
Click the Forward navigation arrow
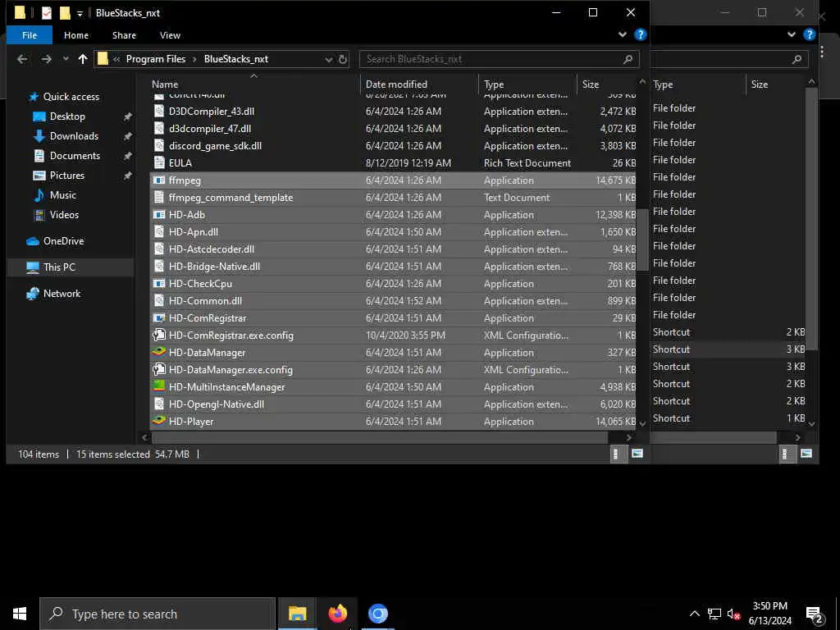(x=47, y=59)
